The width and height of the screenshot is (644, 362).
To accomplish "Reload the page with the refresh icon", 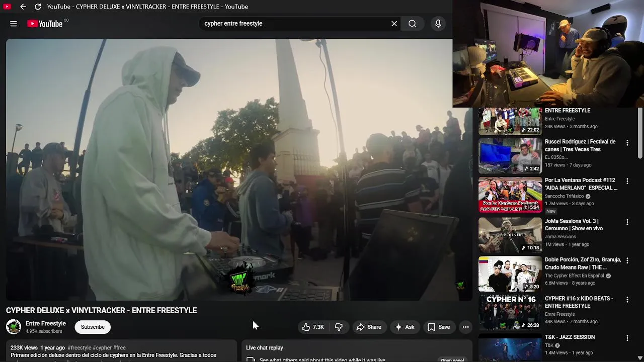I will pyautogui.click(x=38, y=7).
